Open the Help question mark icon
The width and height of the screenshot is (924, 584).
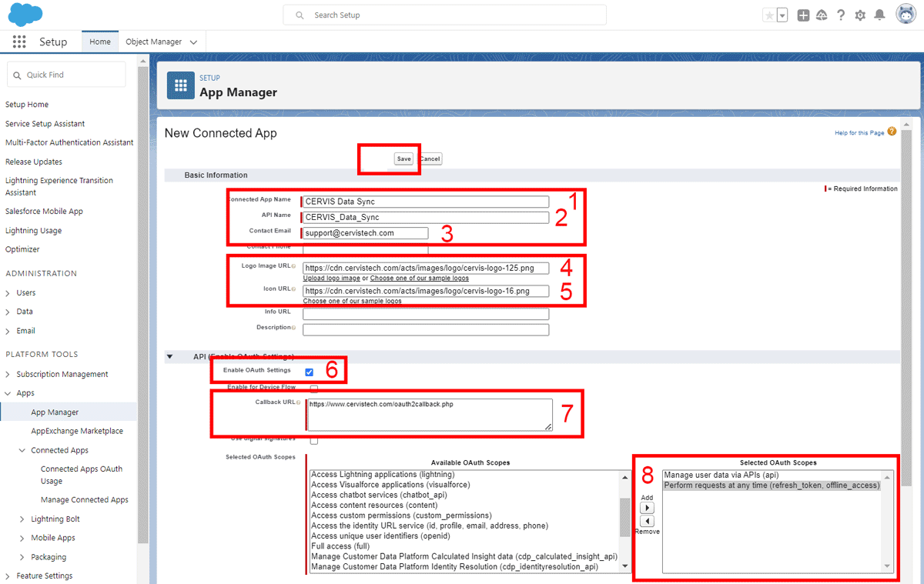tap(841, 15)
